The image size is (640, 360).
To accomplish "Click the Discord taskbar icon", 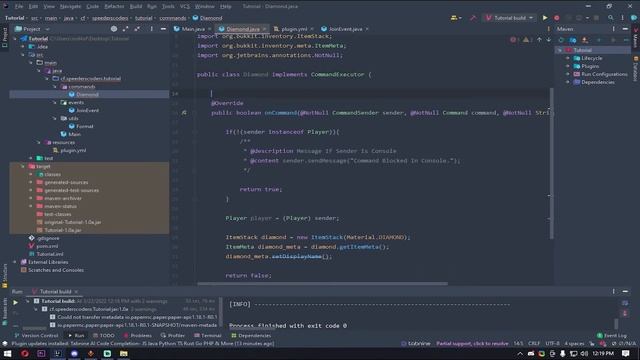I will pos(74,353).
